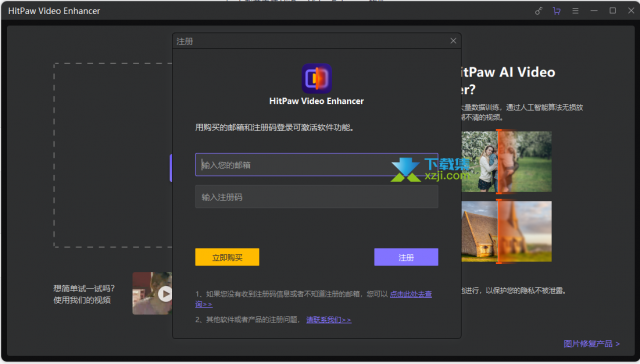Open the hamburger menu in title bar
The width and height of the screenshot is (640, 364).
(x=576, y=11)
